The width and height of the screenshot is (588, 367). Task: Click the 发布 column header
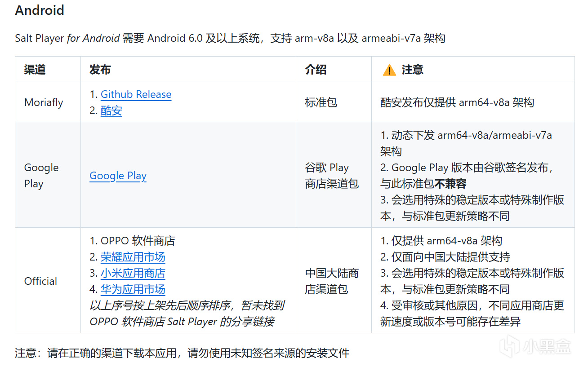(x=100, y=70)
